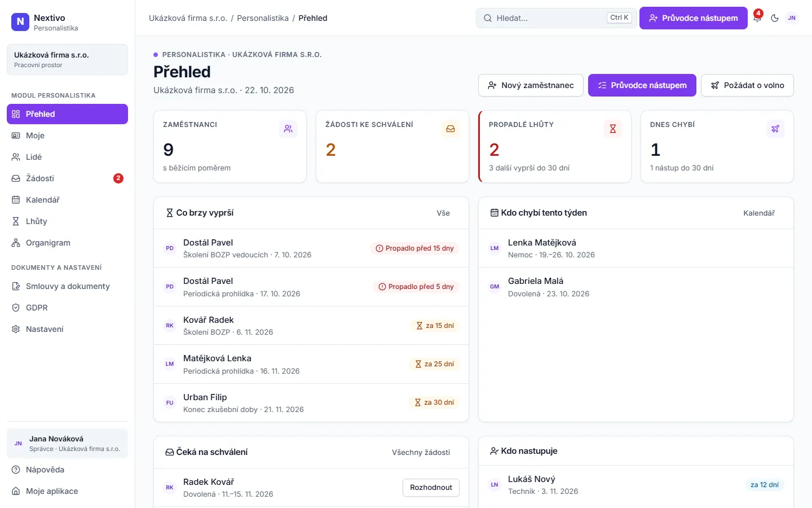812x508 pixels.
Task: Click the plane icon in Dnes chybí card
Action: click(775, 129)
